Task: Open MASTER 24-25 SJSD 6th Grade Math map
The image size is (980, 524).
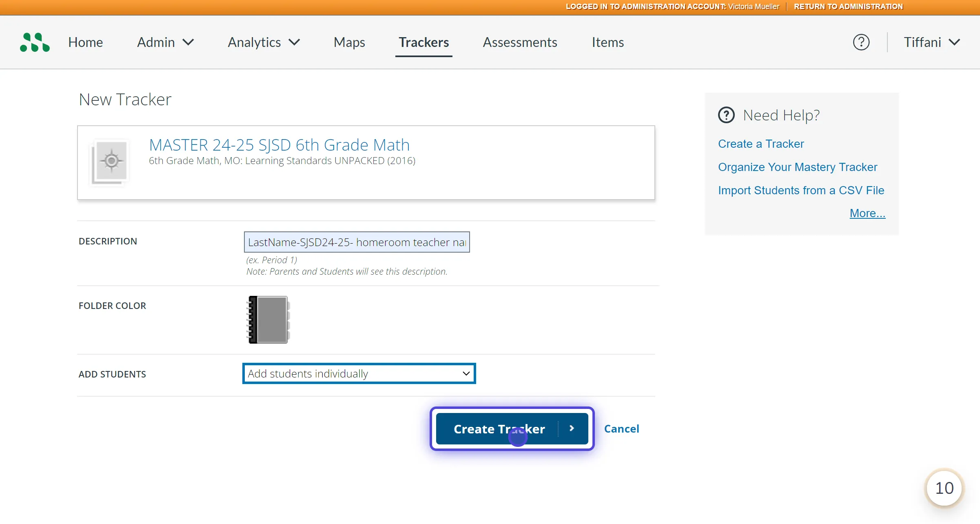Action: [x=279, y=145]
